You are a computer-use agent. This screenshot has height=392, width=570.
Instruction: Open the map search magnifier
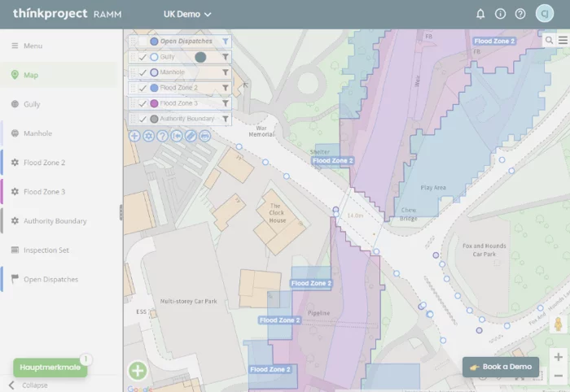click(x=550, y=40)
